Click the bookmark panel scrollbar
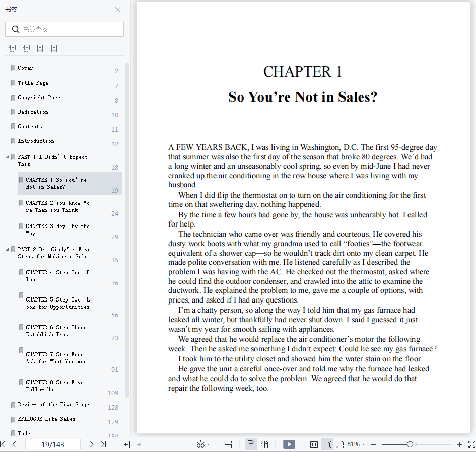The image size is (476, 452). coord(127,230)
